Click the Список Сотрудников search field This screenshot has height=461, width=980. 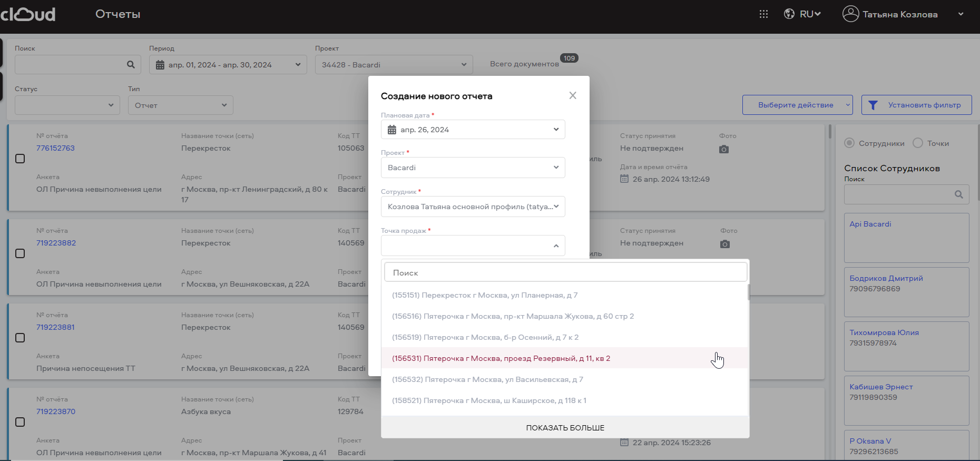pos(907,194)
